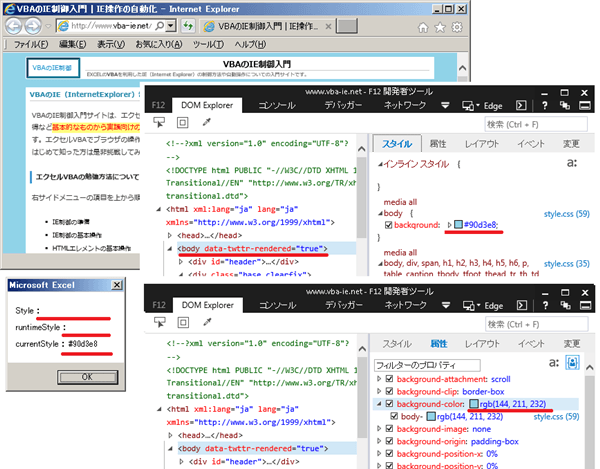The height and width of the screenshot is (469, 600).
Task: Uncheck the background: property under body rule
Action: click(x=388, y=225)
